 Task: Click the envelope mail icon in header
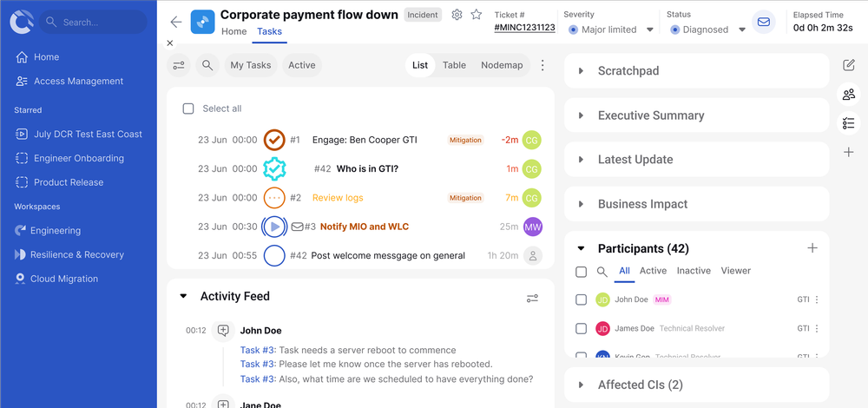763,23
